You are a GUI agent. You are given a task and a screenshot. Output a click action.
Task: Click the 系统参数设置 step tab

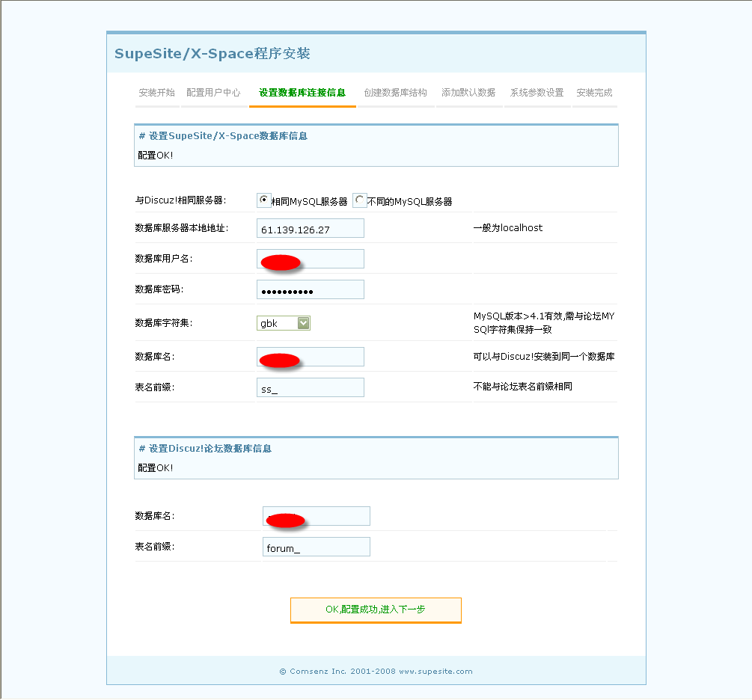tap(537, 93)
